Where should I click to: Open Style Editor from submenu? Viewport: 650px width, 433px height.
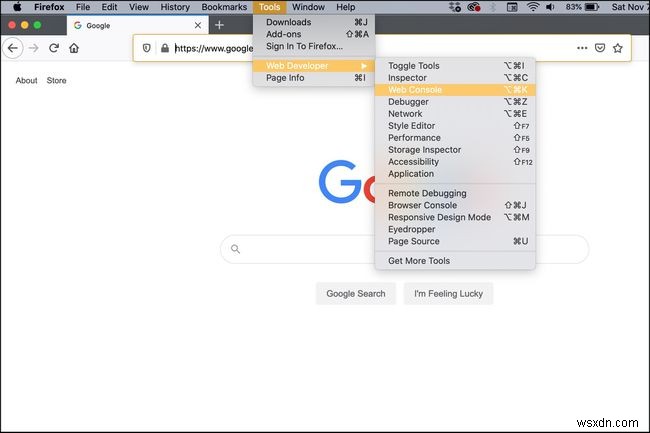tap(455, 126)
